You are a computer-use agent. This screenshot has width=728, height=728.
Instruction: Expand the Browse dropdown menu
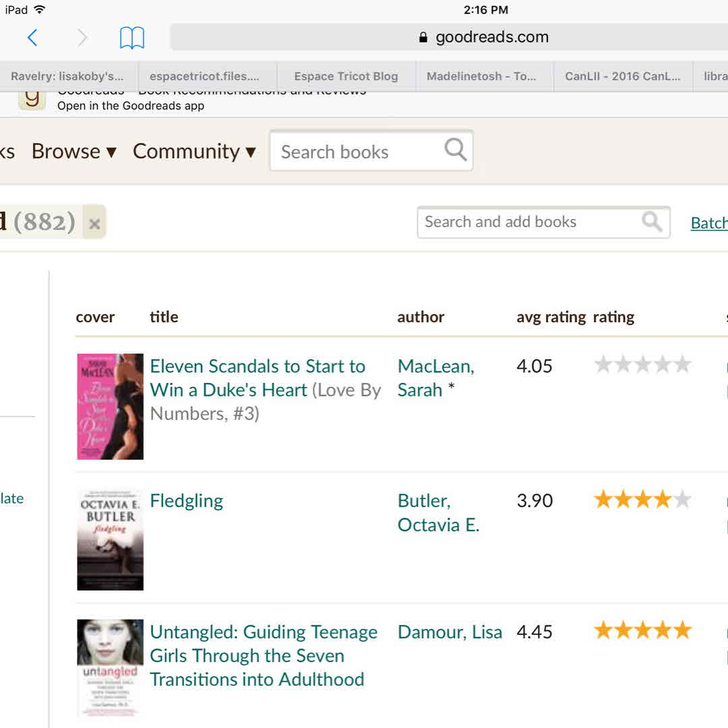click(x=73, y=152)
